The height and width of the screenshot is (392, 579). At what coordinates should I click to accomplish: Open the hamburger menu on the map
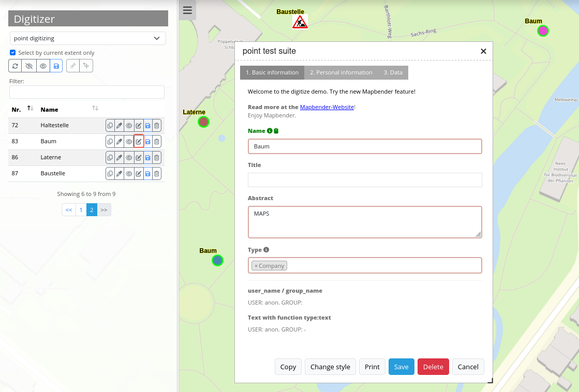(x=187, y=10)
